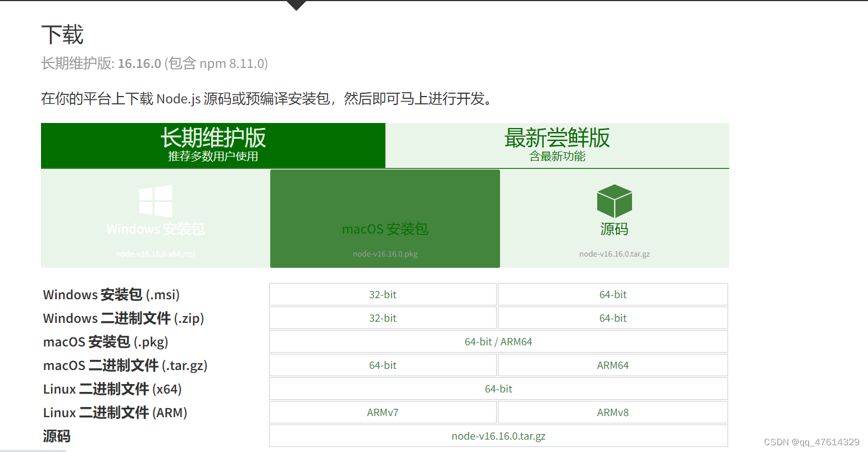Switch to 长期维护版 tab
This screenshot has width=868, height=452.
tap(213, 145)
